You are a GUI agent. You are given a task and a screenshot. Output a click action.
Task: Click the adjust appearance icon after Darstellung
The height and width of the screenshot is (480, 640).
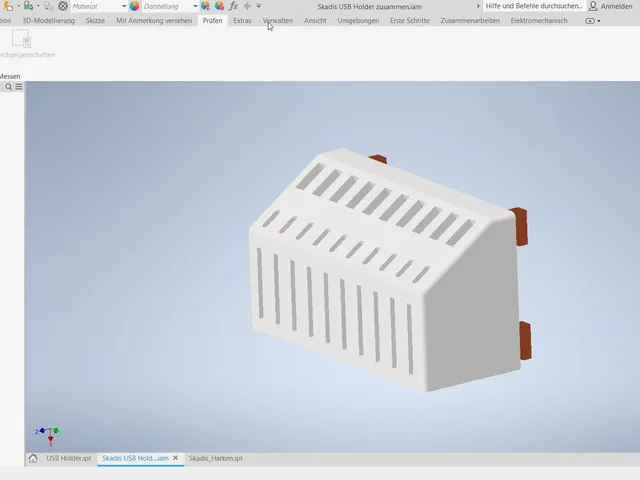(205, 6)
